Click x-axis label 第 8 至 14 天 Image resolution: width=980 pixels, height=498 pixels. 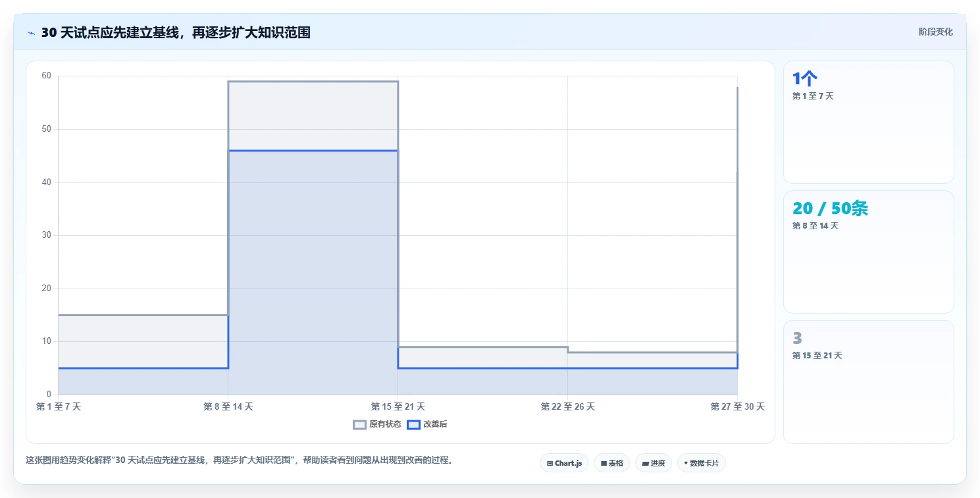(x=228, y=406)
